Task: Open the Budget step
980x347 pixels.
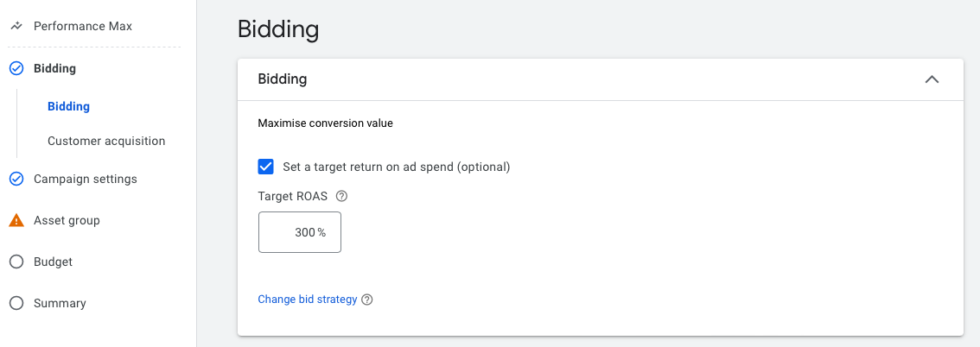Action: tap(53, 262)
